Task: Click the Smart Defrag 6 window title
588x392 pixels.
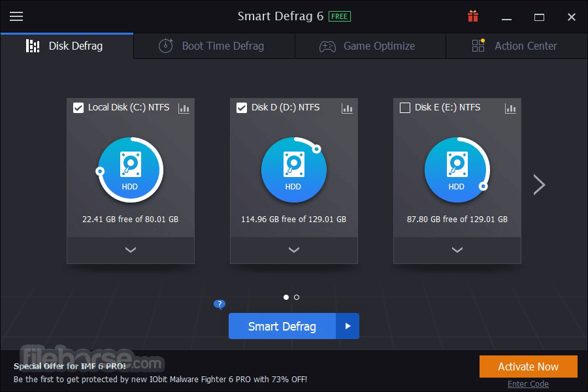Action: [x=280, y=16]
